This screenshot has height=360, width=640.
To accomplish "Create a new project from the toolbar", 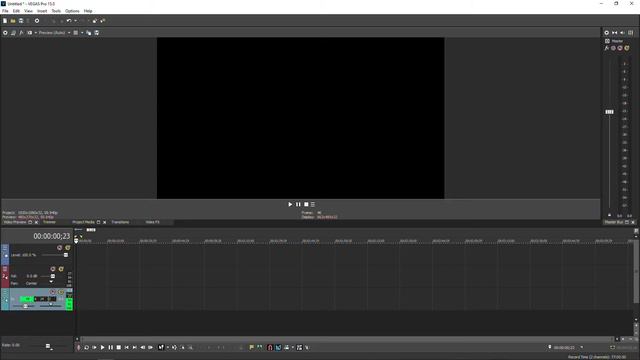I will 5,21.
